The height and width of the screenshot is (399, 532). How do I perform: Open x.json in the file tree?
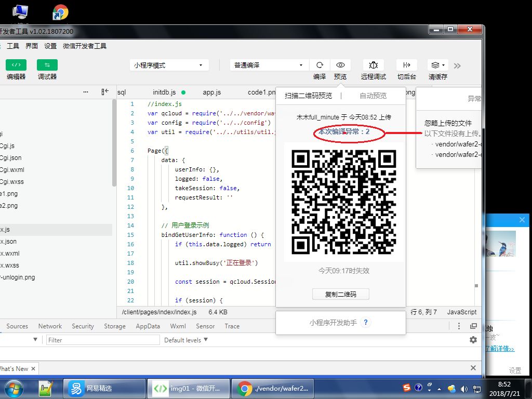(x=8, y=241)
